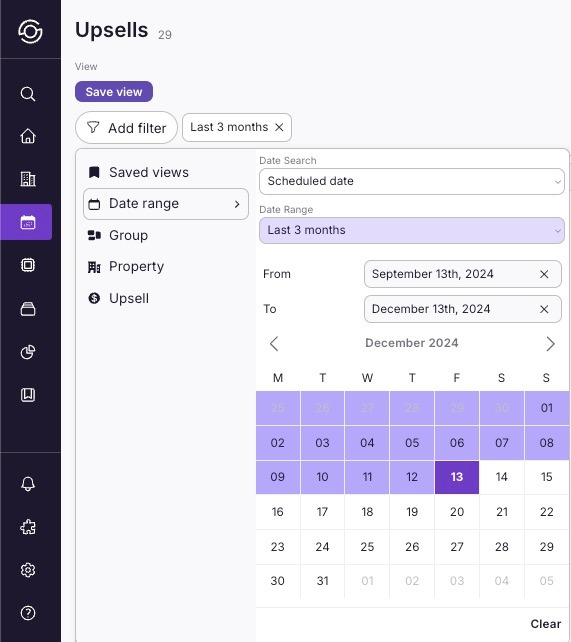Pick December 02 in the calendar
Image resolution: width=571 pixels, height=642 pixels.
coord(278,443)
